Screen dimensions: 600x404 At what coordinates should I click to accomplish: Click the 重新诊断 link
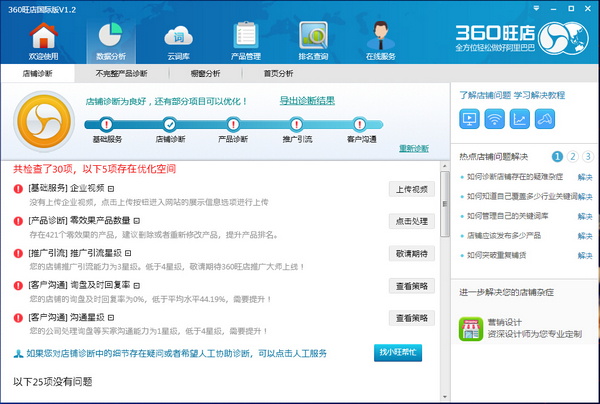pos(414,148)
